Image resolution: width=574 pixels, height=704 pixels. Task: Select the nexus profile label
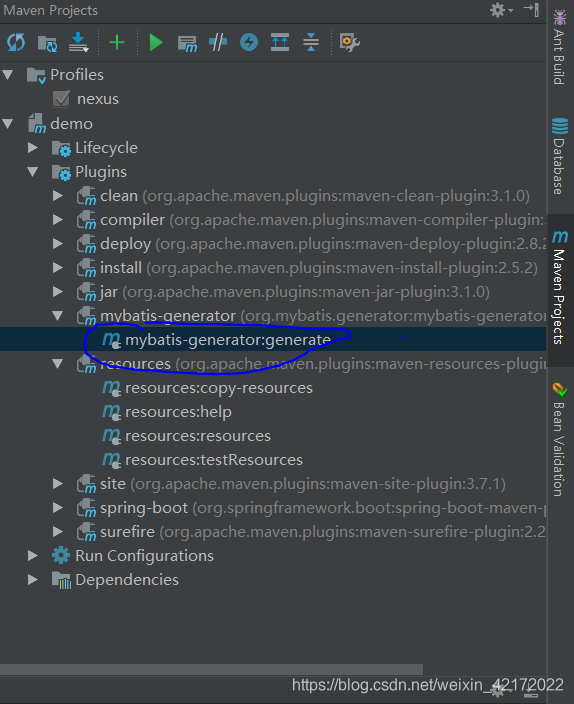tap(98, 99)
